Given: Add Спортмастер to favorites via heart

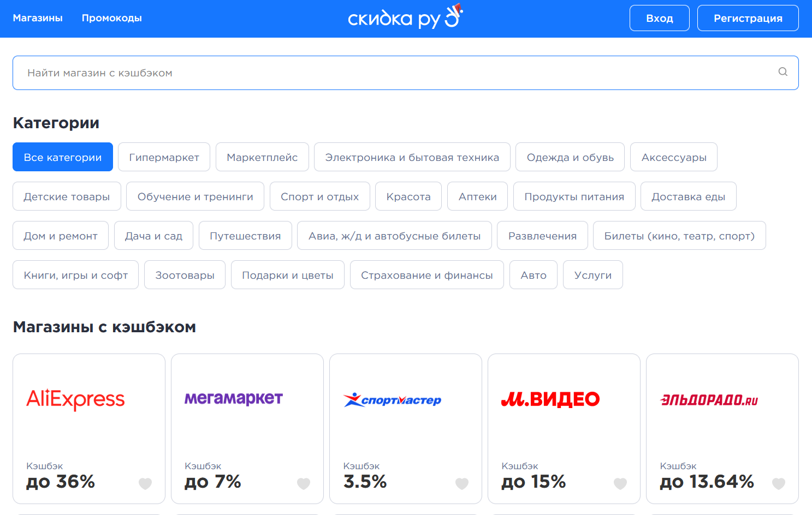Looking at the screenshot, I should tap(462, 483).
